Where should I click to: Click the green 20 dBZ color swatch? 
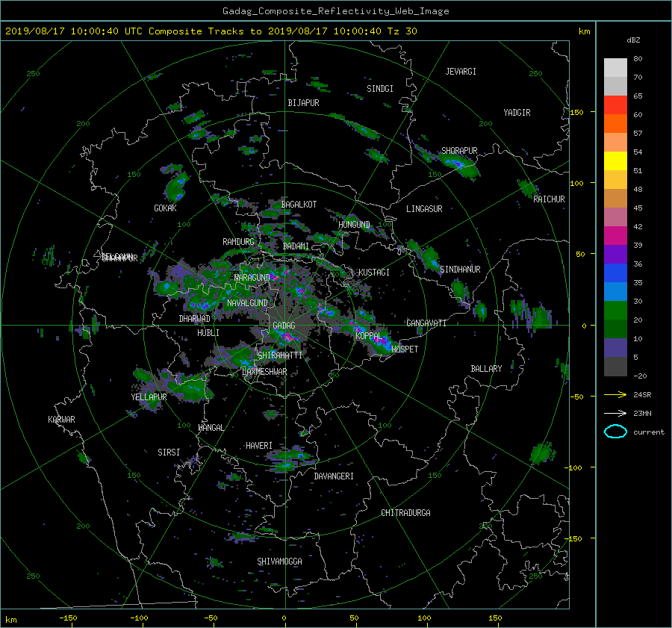click(615, 311)
